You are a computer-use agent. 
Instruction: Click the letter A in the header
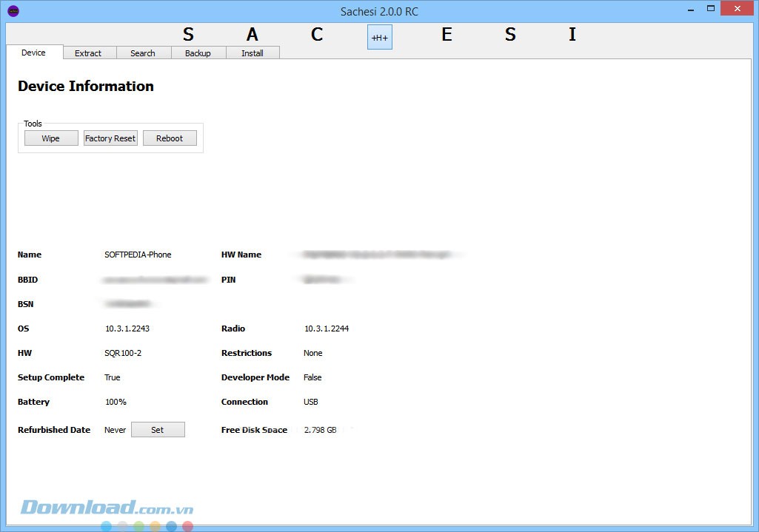click(x=253, y=35)
